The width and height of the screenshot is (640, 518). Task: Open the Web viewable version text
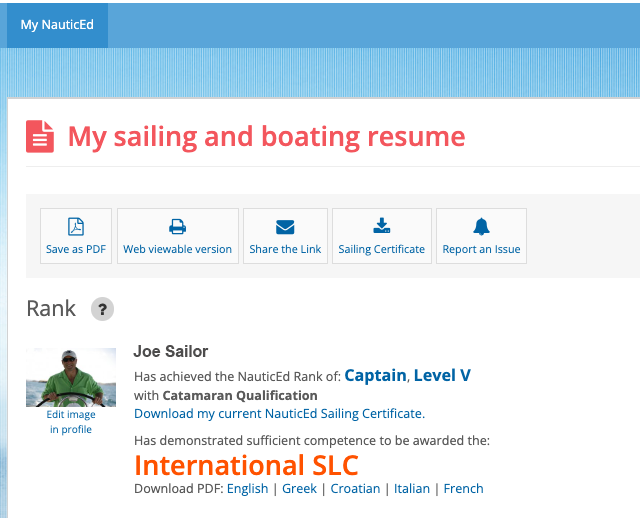178,249
